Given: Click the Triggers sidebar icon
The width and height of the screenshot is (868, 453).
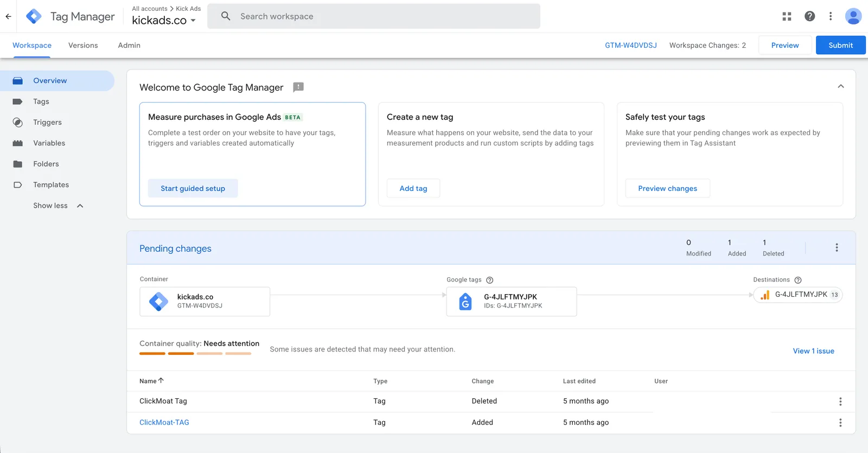Looking at the screenshot, I should tap(18, 123).
